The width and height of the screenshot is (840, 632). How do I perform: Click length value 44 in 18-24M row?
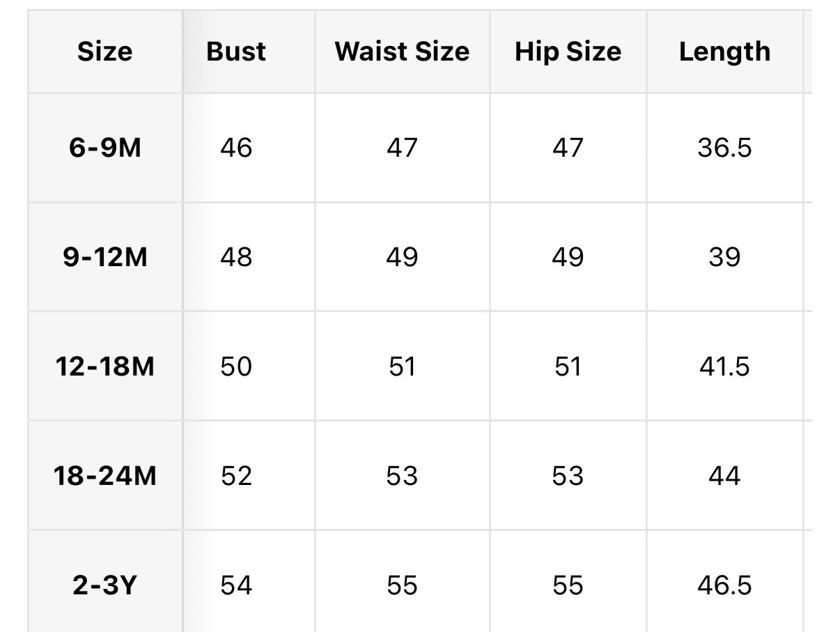coord(724,476)
